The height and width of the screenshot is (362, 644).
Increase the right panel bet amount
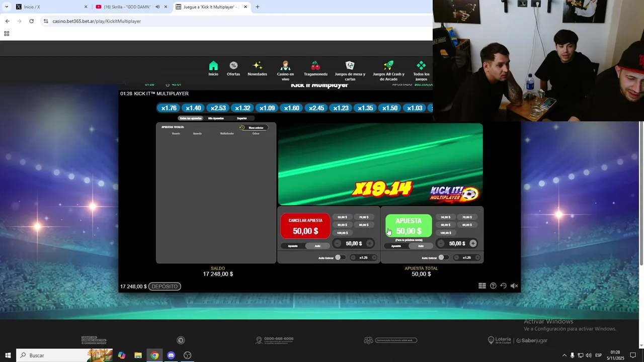click(x=473, y=243)
